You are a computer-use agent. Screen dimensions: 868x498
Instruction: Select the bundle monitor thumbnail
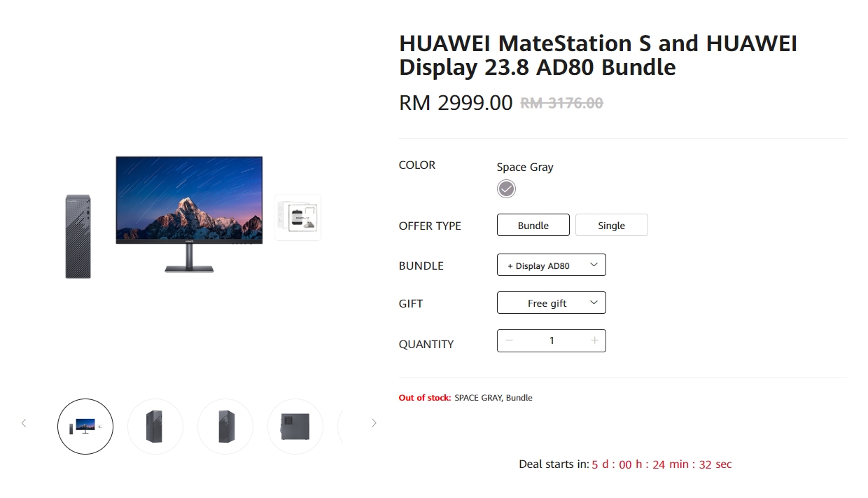click(85, 427)
